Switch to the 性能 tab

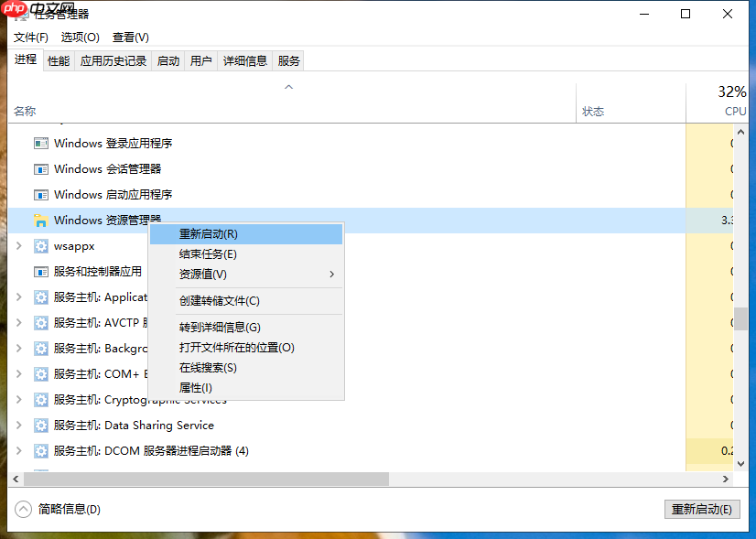[58, 60]
